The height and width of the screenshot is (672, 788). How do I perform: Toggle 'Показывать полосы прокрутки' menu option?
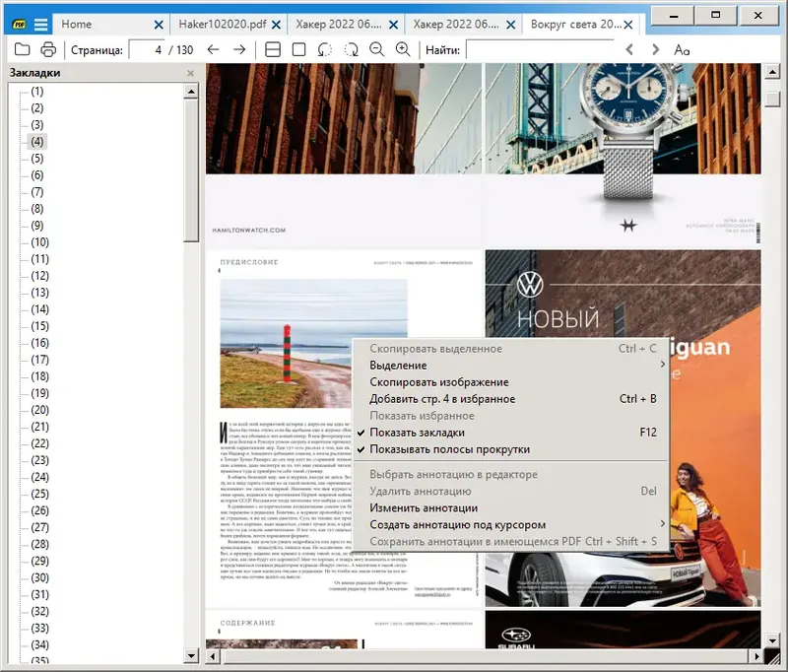point(449,449)
